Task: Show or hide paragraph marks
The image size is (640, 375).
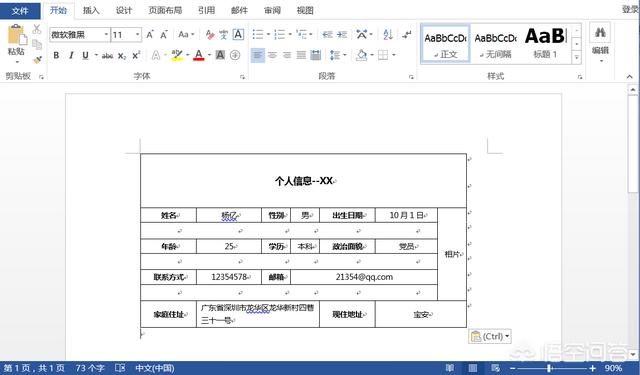Action: point(407,35)
